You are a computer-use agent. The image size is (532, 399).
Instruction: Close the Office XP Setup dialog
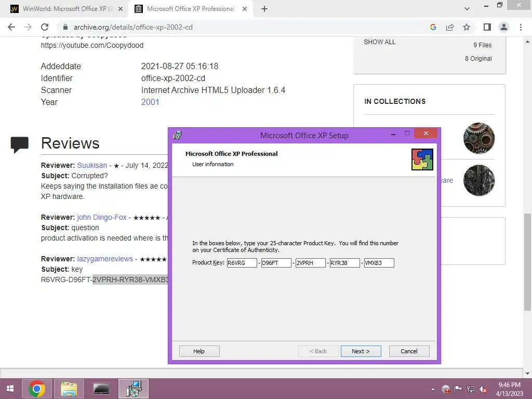[426, 134]
